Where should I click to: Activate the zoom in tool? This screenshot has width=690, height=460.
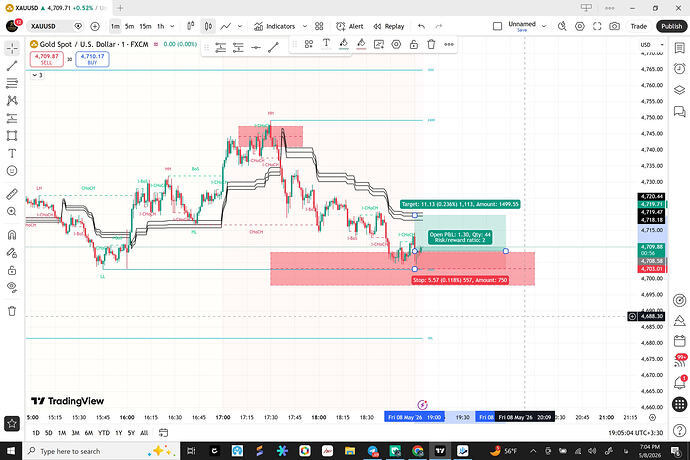tap(12, 211)
